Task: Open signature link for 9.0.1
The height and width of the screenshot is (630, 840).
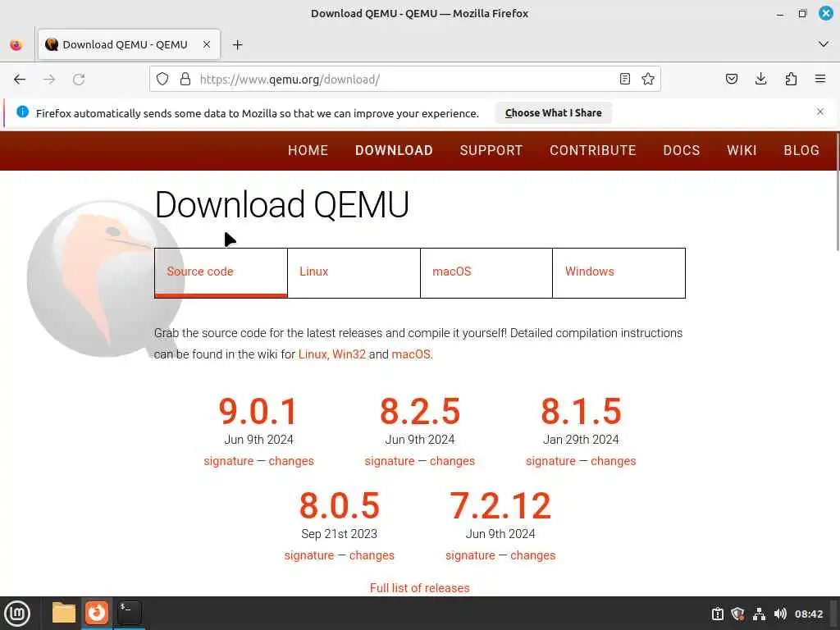Action: tap(229, 461)
